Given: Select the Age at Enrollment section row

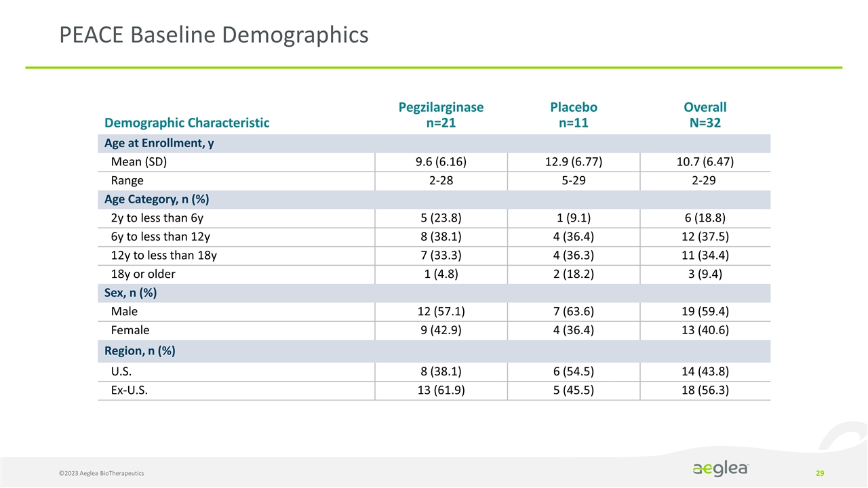Looking at the screenshot, I should tap(157, 144).
